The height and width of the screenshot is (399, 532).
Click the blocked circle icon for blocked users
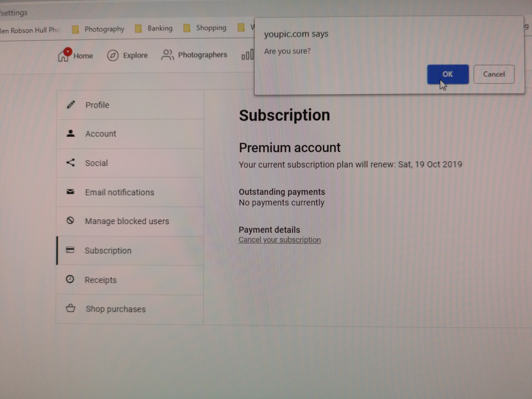(70, 220)
